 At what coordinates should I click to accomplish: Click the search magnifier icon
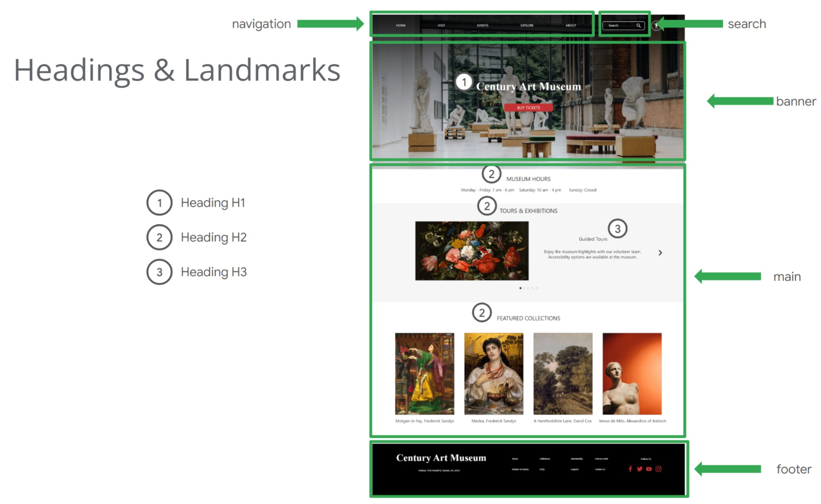(x=638, y=26)
